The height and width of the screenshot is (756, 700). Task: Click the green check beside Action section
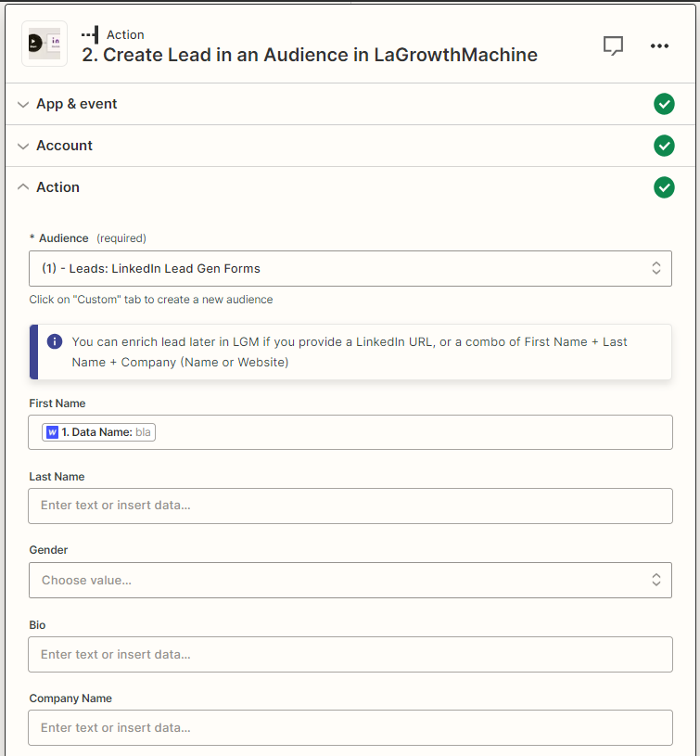click(664, 187)
